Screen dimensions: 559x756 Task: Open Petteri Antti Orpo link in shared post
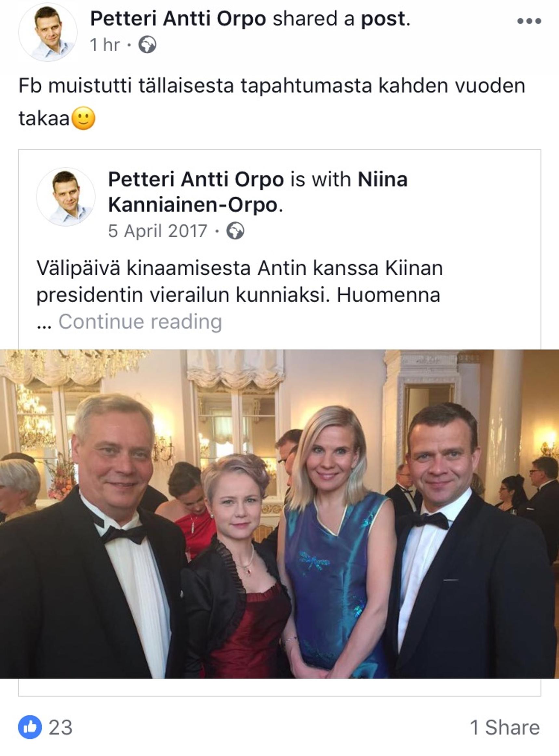pyautogui.click(x=196, y=179)
